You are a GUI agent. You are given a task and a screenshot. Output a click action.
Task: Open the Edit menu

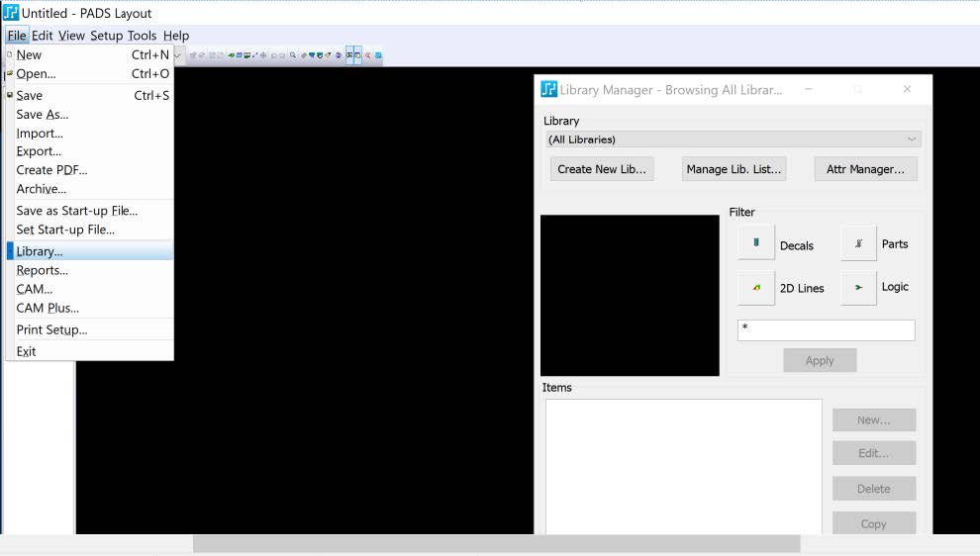(x=43, y=36)
